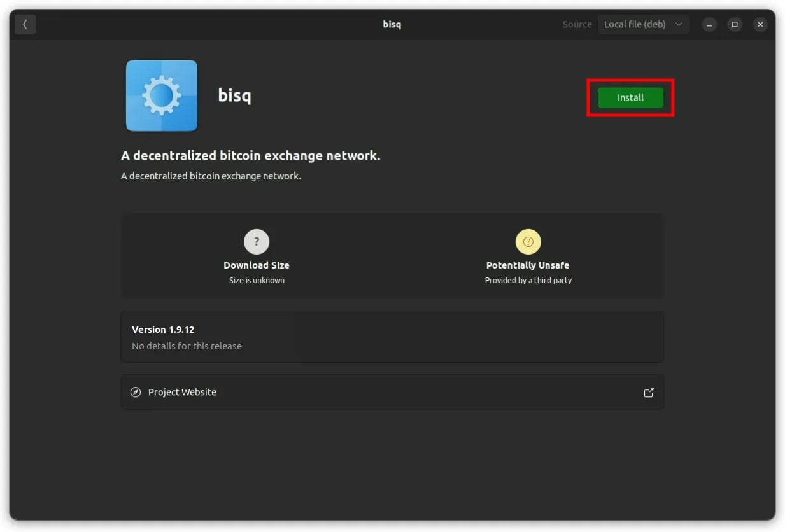Open the Version 1.9.12 release details
The image size is (785, 532).
click(392, 337)
